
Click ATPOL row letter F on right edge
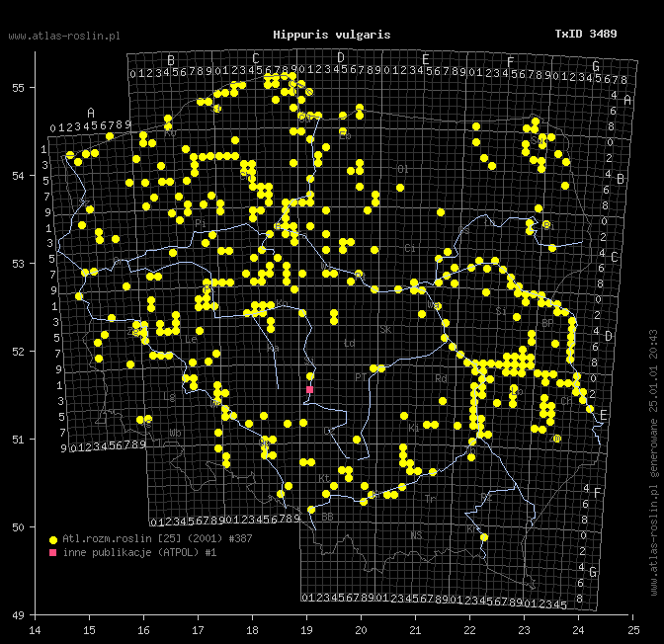pyautogui.click(x=598, y=493)
